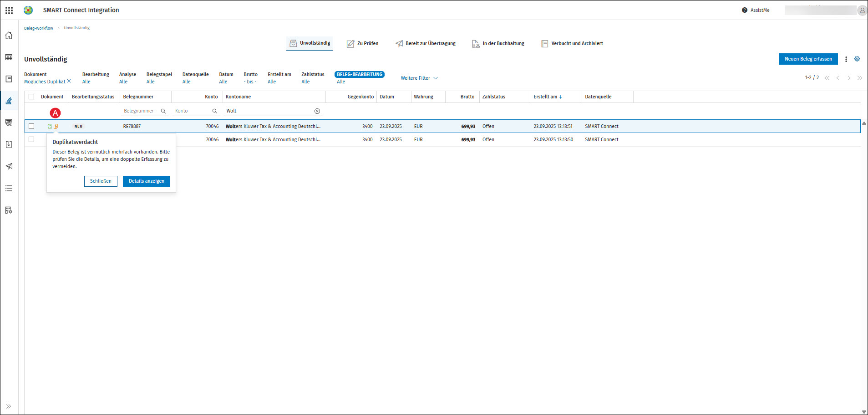Image resolution: width=868 pixels, height=415 pixels.
Task: Follow the Beleg-Workflow breadcrumb link
Action: point(39,28)
